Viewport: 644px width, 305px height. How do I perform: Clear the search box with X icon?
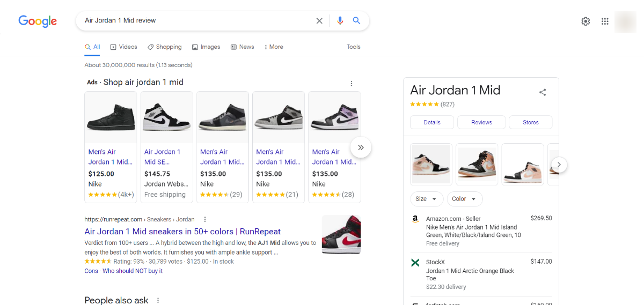coord(319,20)
